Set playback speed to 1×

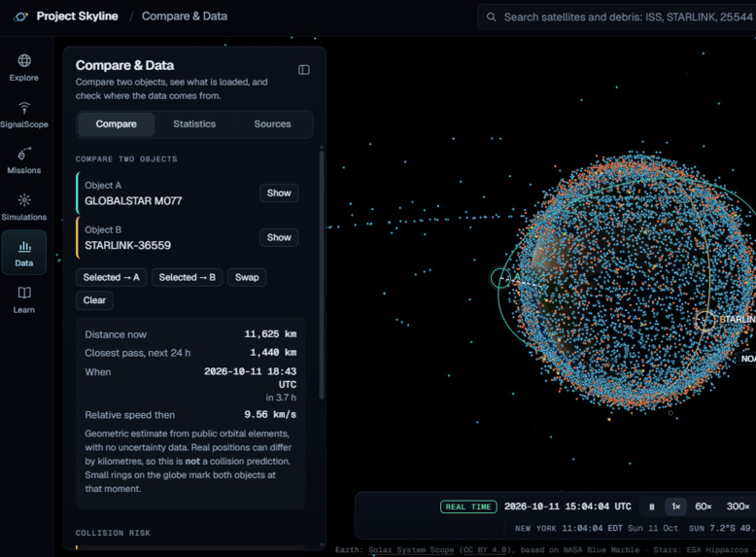676,506
